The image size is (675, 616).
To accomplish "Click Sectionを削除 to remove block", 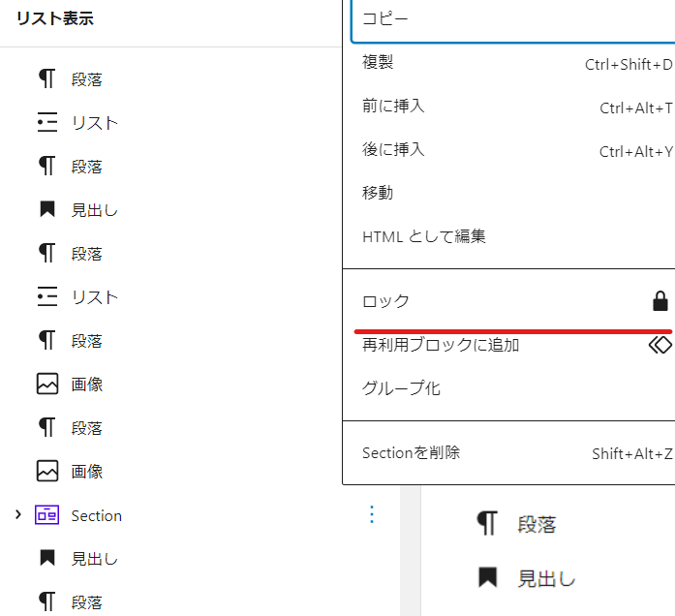I will coord(411,452).
